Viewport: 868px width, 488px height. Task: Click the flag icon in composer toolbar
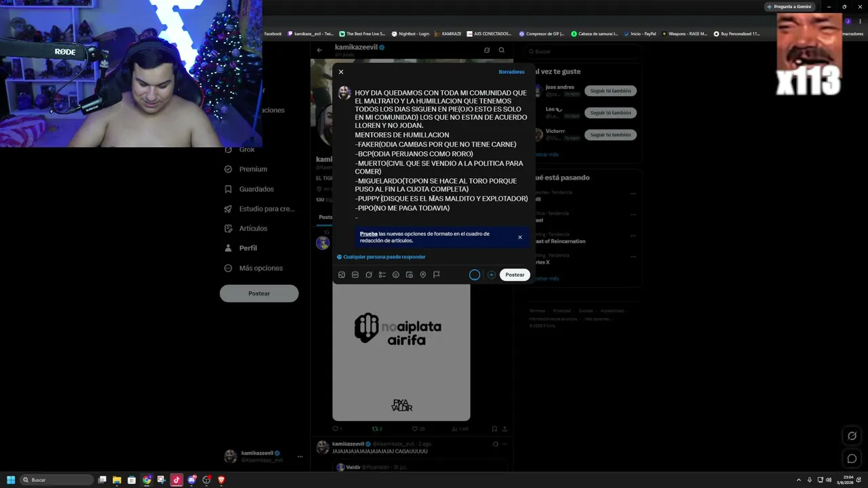point(437,274)
